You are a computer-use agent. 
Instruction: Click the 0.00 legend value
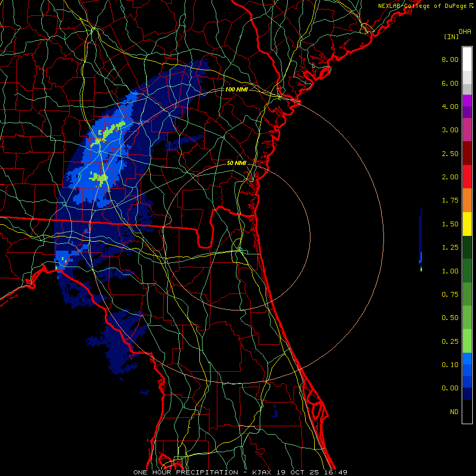pos(450,388)
